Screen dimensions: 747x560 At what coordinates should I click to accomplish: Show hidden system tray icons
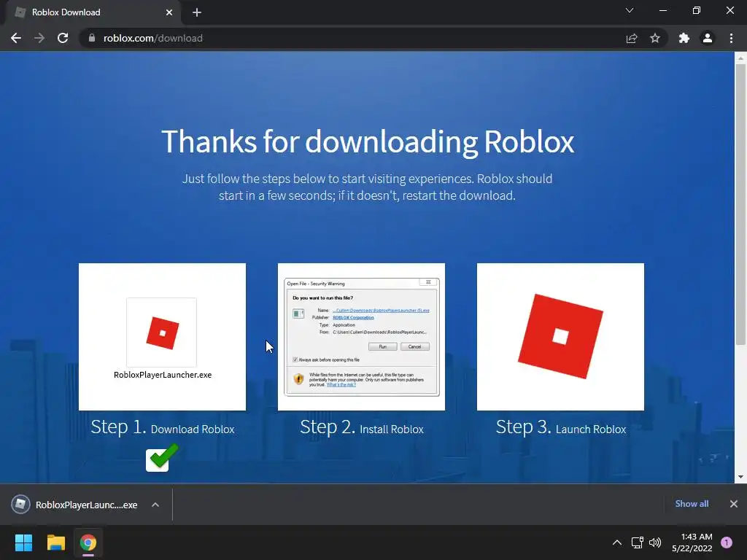617,542
